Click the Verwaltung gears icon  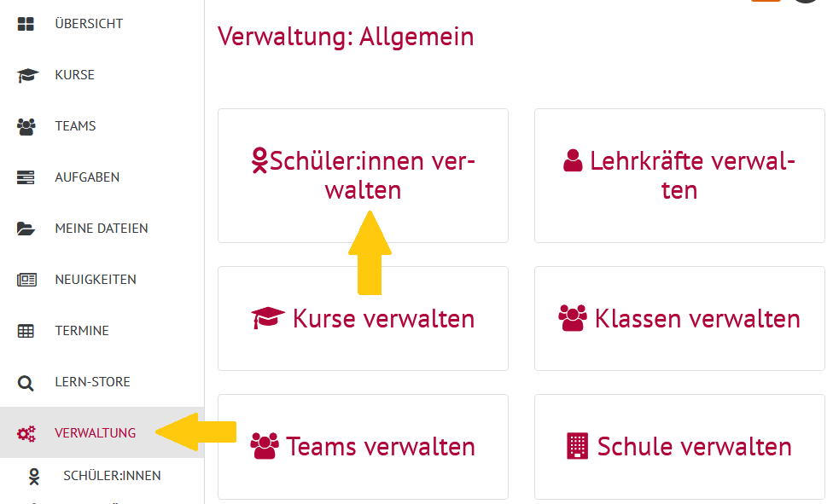[x=26, y=433]
